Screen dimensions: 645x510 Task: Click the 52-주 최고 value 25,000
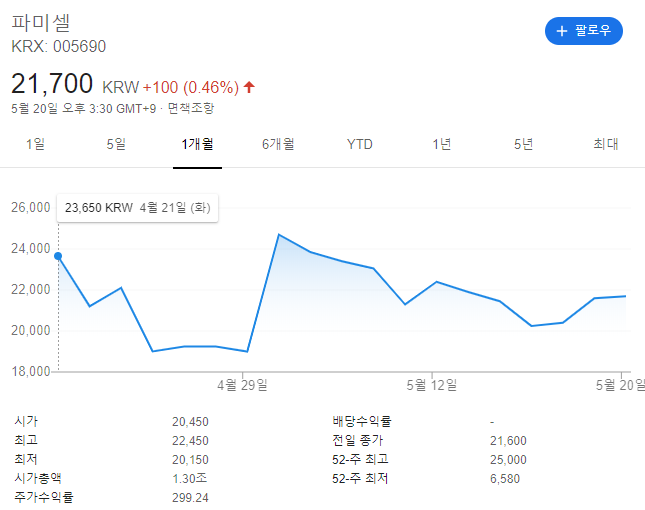pyautogui.click(x=508, y=459)
